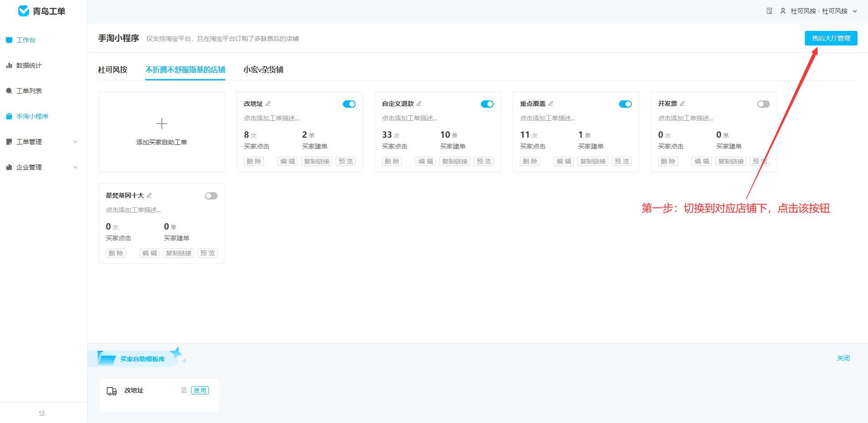Click the 添加买家自助工单 label
Viewport: 868px width, 423px height.
click(162, 142)
